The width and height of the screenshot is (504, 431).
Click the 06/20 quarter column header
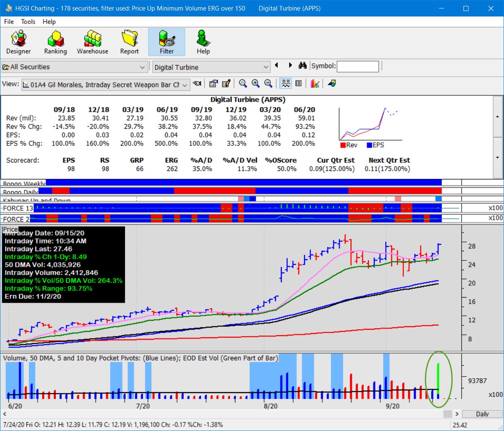(x=305, y=110)
